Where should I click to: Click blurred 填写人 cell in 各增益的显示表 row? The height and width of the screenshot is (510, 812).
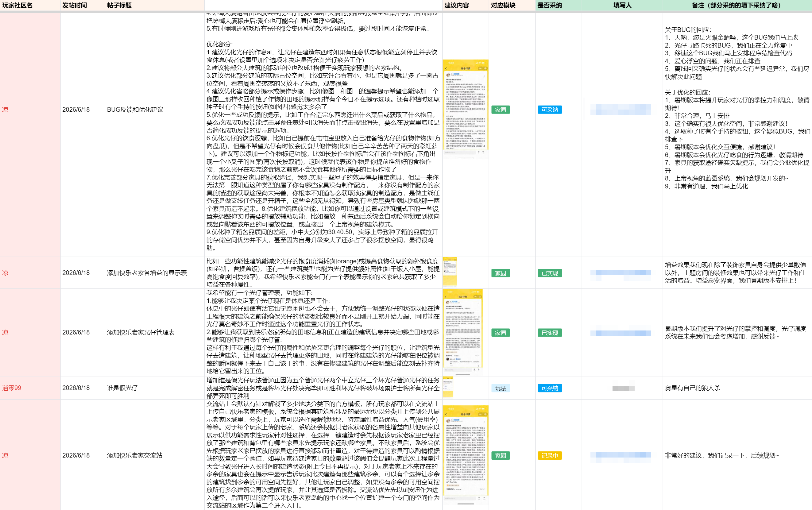pos(621,273)
